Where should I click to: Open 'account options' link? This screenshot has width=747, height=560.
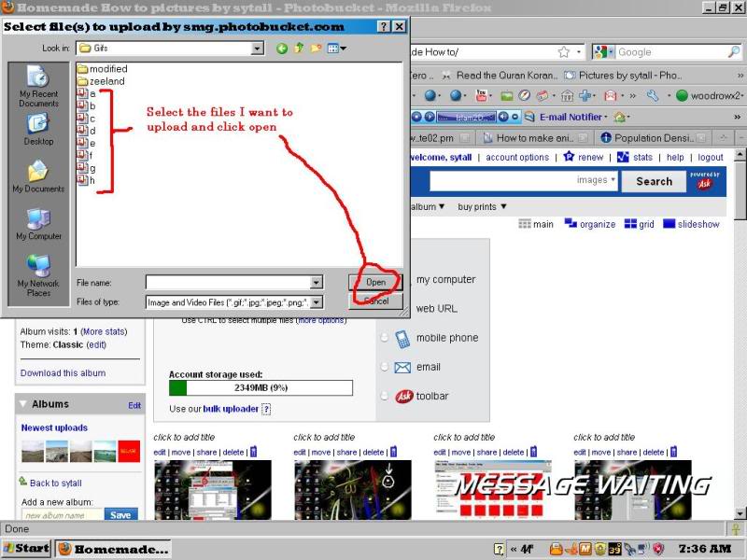tap(517, 157)
